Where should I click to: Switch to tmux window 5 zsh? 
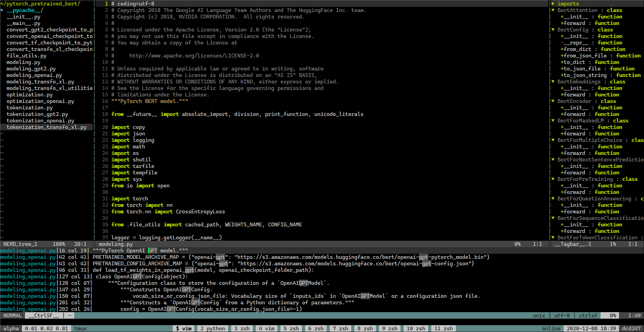tap(291, 329)
